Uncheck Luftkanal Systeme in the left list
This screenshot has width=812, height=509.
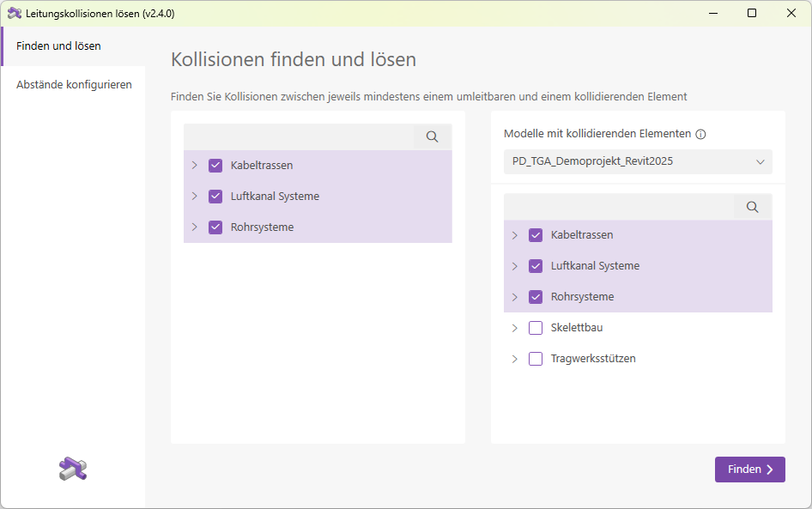pyautogui.click(x=215, y=196)
